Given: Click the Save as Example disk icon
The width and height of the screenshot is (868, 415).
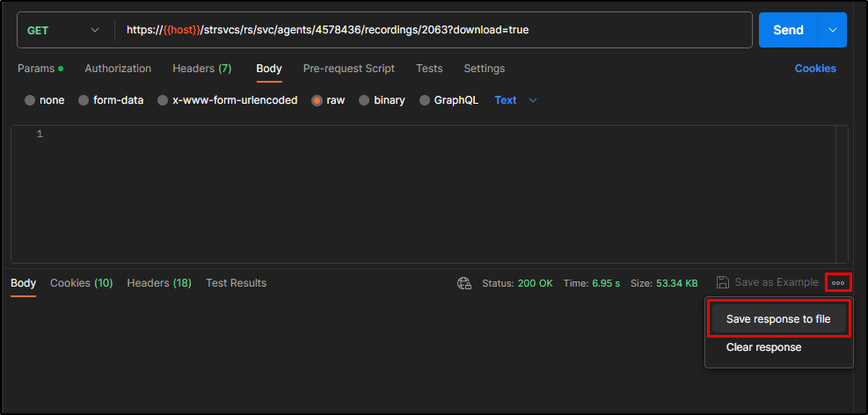Looking at the screenshot, I should [722, 282].
